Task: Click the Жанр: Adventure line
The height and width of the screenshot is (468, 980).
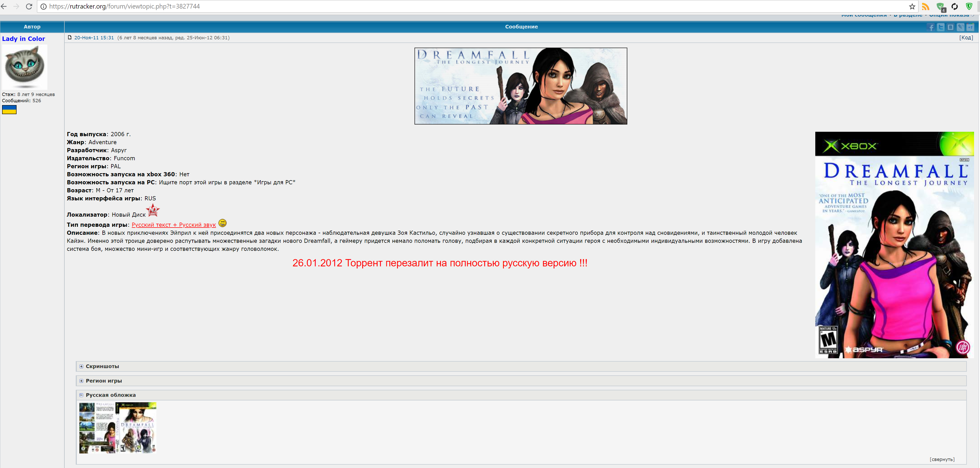Action: tap(92, 142)
